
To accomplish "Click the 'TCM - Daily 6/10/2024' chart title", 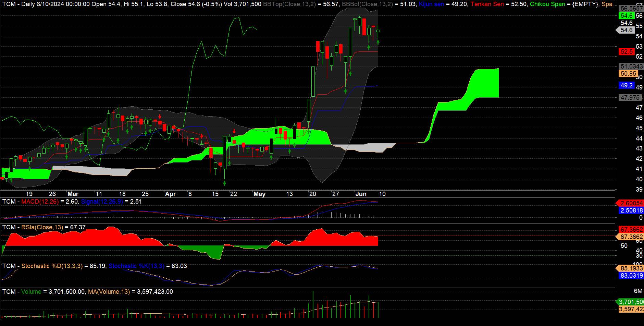I will pyautogui.click(x=46, y=4).
